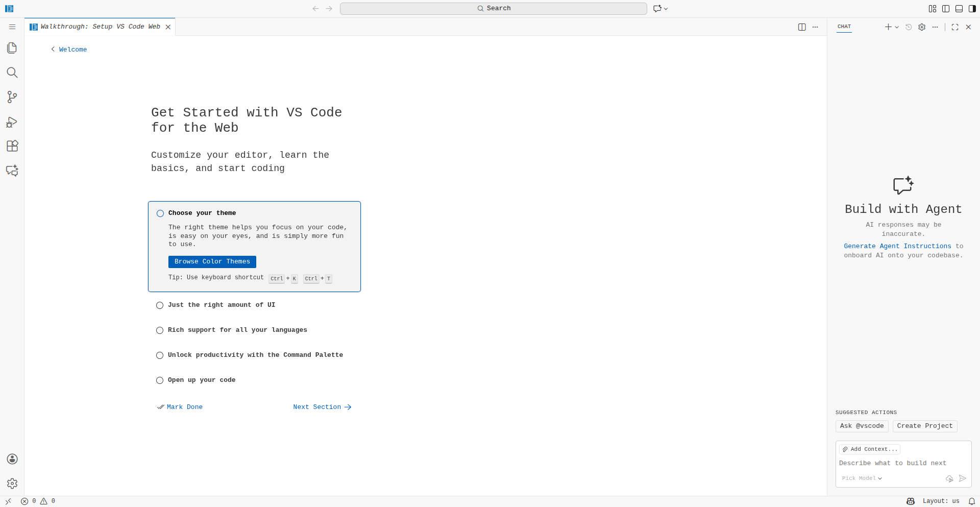
Task: Open the application hamburger menu
Action: [x=12, y=27]
